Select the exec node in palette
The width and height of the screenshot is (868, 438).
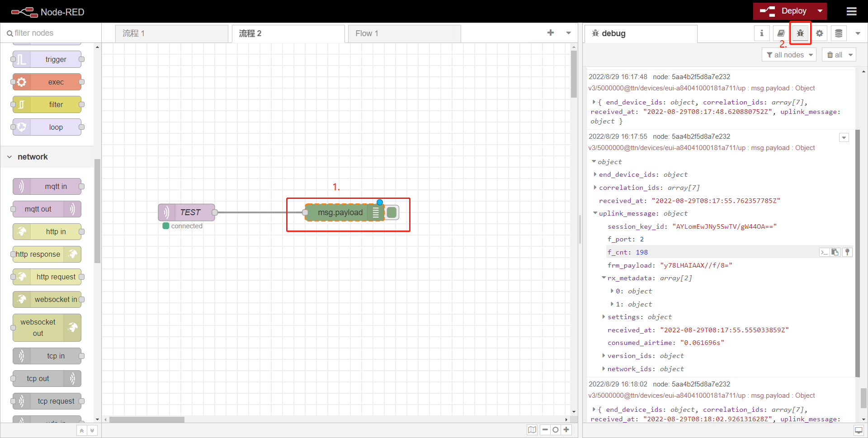47,82
